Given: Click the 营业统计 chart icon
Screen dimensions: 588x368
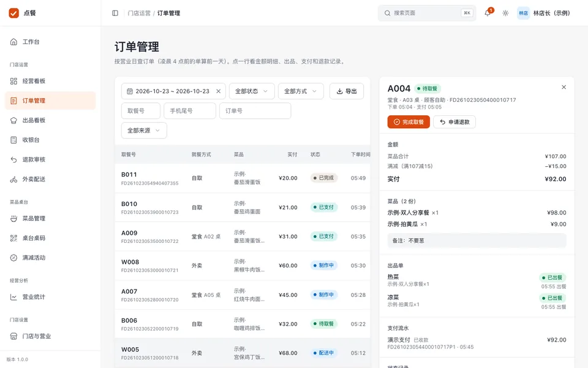Looking at the screenshot, I should click(13, 297).
